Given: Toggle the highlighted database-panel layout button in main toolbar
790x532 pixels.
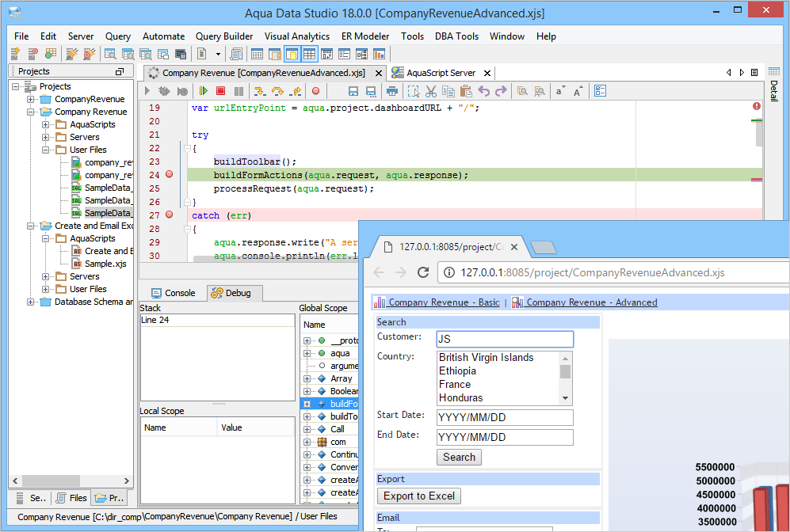Looking at the screenshot, I should pyautogui.click(x=292, y=54).
